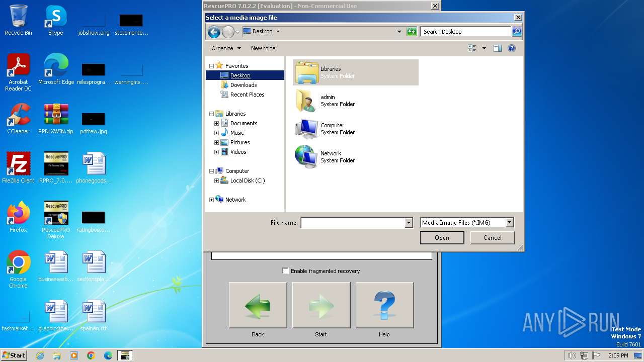644x362 pixels.
Task: Select pdffew.jpg file on desktop
Action: (x=94, y=123)
